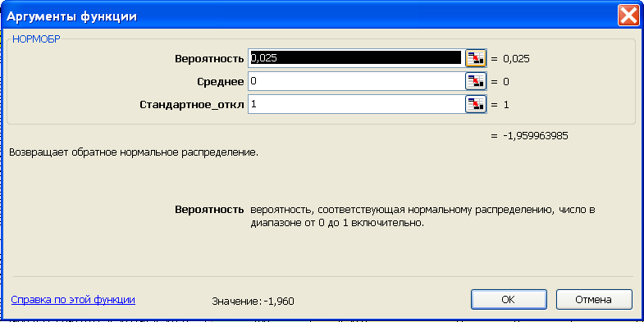This screenshot has height=322, width=644.
Task: Select the description Возвращает обратное нормальное распределение
Action: click(x=134, y=152)
